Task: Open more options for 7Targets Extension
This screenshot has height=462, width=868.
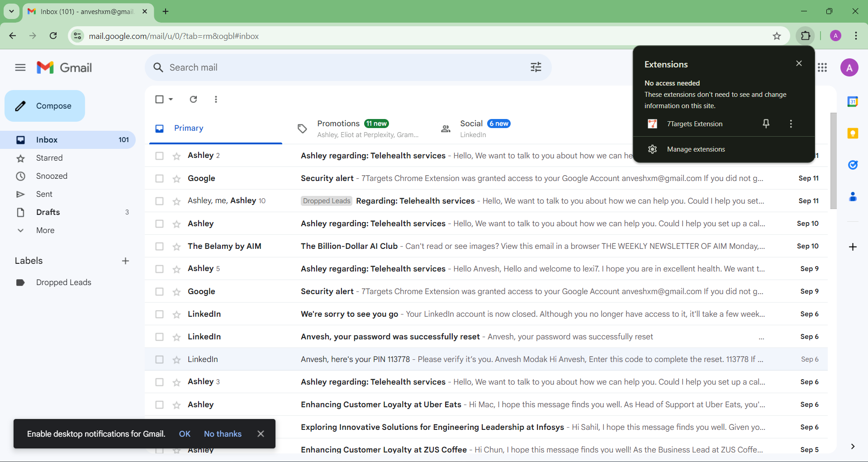Action: (791, 124)
